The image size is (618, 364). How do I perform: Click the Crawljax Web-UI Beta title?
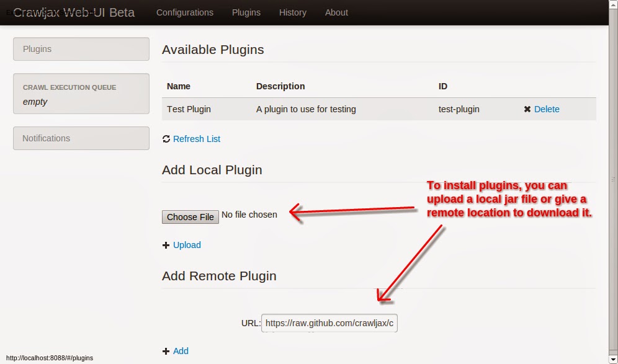pos(74,12)
